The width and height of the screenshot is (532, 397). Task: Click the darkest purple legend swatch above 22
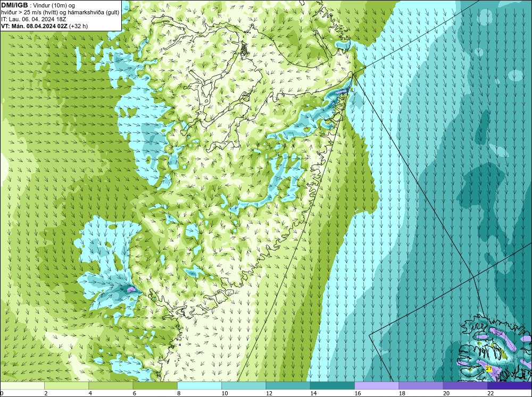510,385
